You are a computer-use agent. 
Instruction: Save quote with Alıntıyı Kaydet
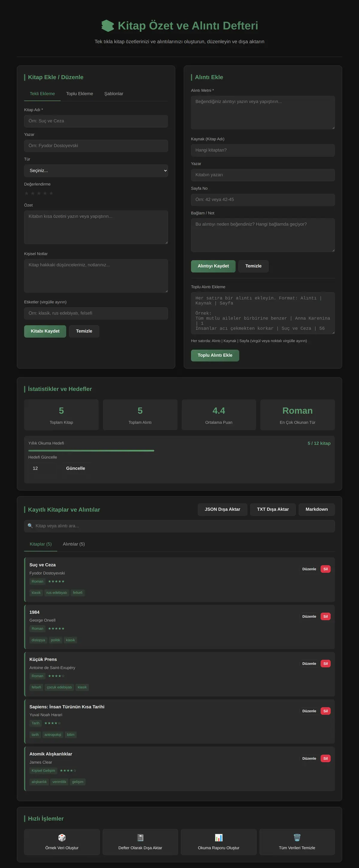213,266
